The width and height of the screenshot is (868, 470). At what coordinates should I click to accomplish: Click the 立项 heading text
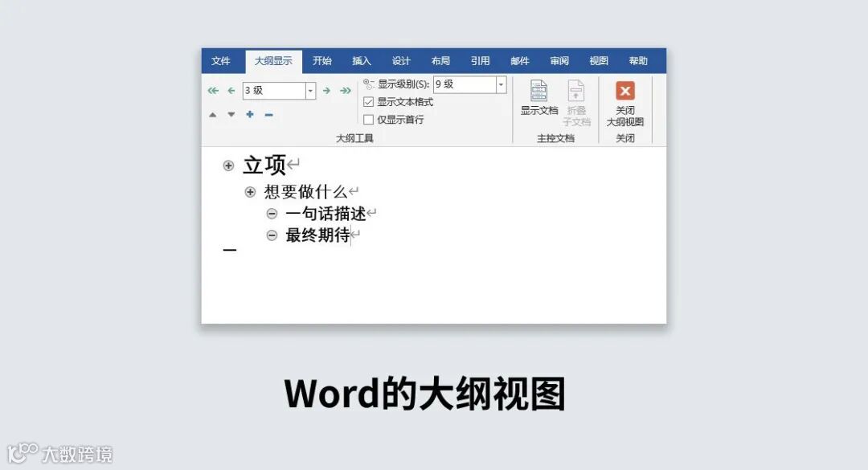264,165
